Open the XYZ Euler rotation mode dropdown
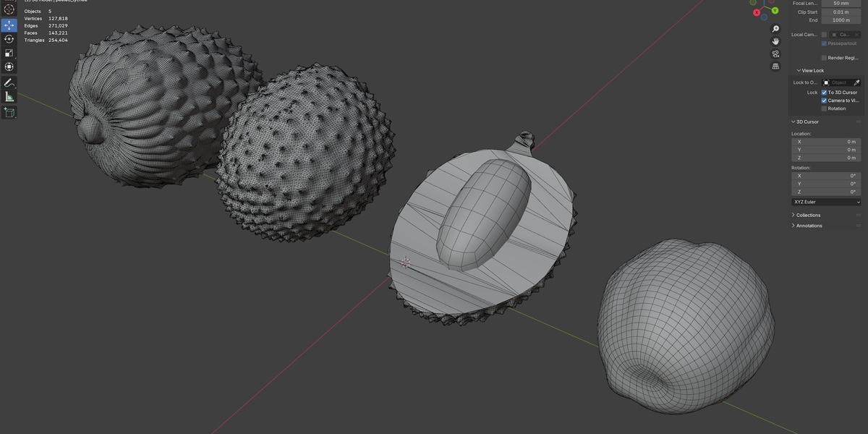 (827, 202)
